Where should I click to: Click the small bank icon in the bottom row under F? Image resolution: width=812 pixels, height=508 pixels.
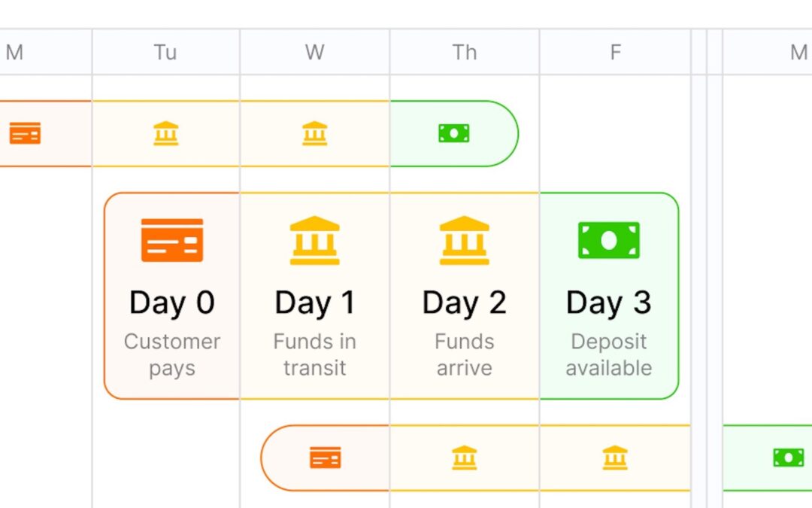click(x=615, y=458)
